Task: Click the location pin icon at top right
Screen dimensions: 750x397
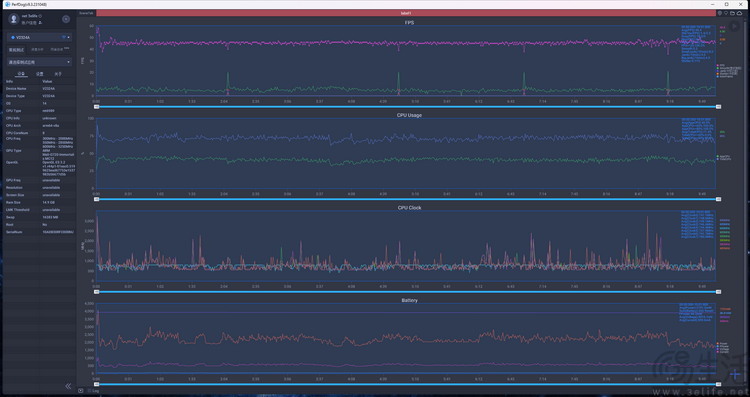Action: click(720, 13)
